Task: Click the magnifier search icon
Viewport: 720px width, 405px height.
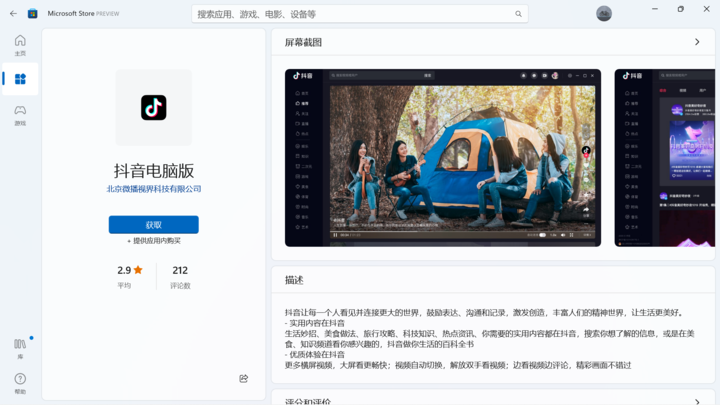Action: point(518,14)
